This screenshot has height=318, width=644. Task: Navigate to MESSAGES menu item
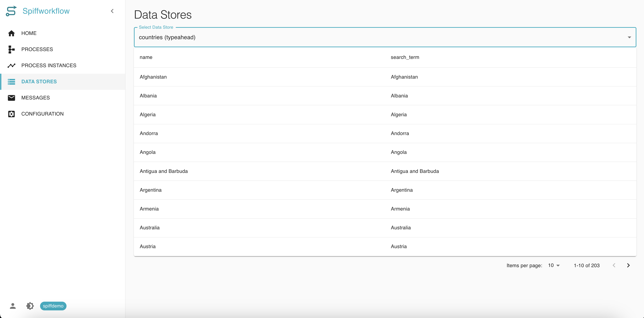[62, 98]
